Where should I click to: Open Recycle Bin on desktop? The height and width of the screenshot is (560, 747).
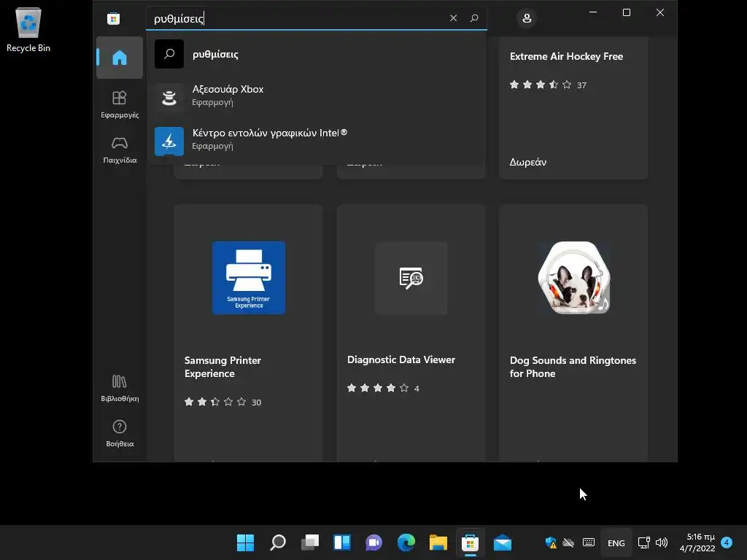click(28, 29)
